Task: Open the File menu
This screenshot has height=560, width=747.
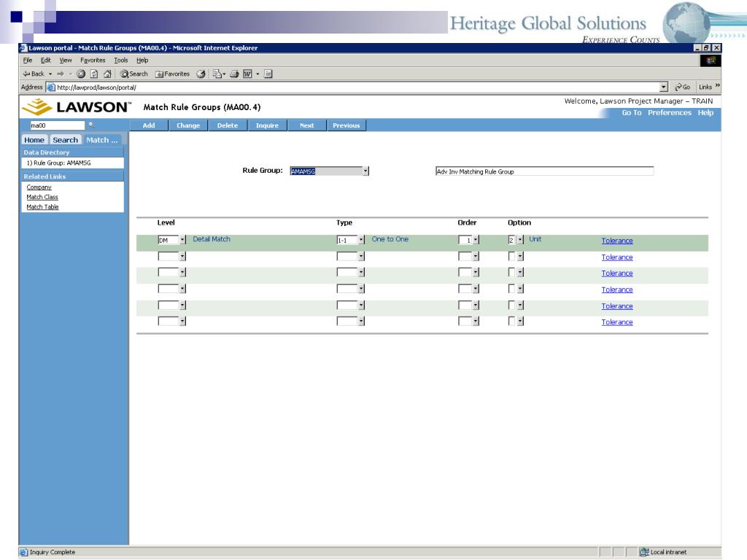Action: (28, 61)
